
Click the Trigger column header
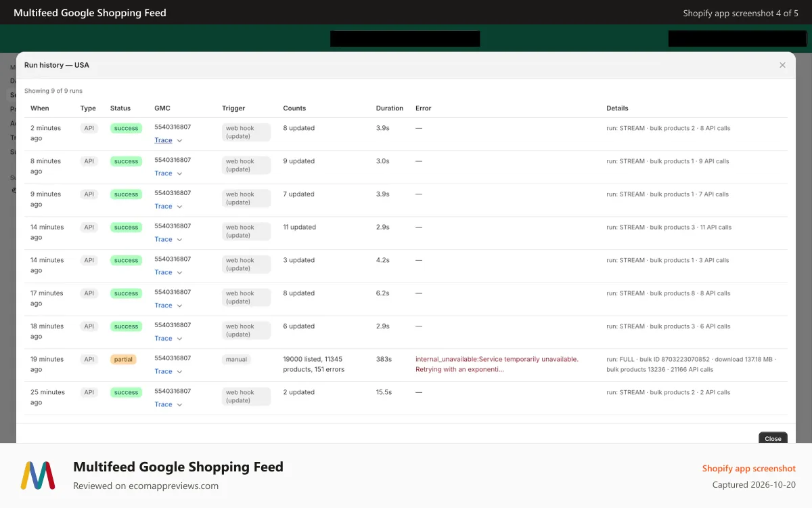point(233,108)
